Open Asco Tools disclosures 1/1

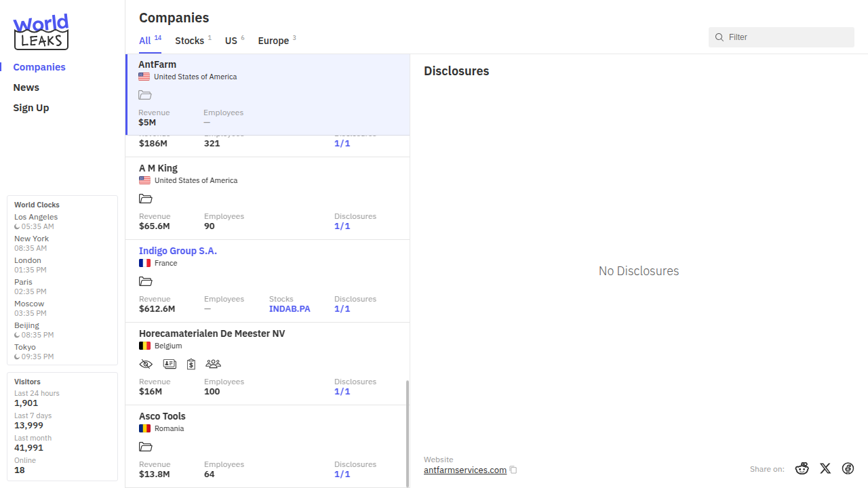click(x=342, y=474)
